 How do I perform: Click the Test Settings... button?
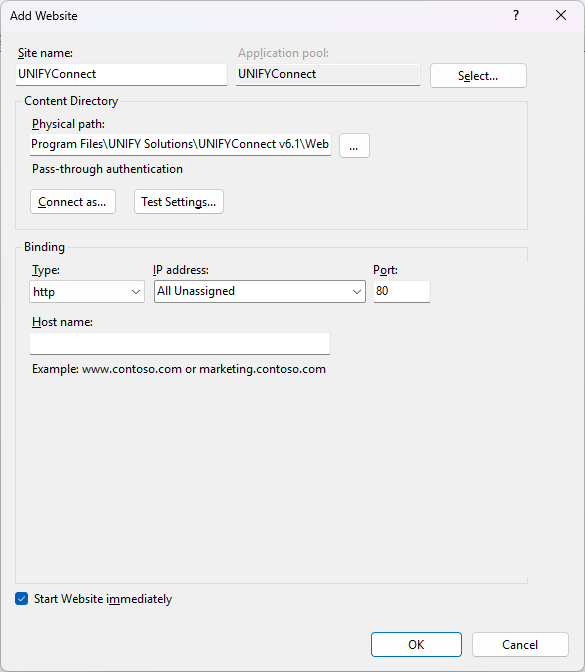pyautogui.click(x=179, y=201)
